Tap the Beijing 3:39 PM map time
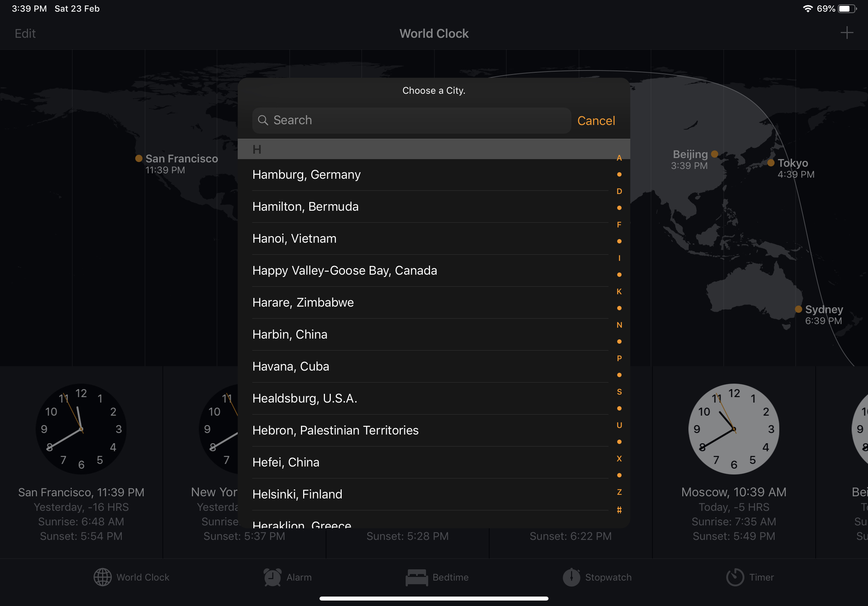This screenshot has width=868, height=606. 689,165
